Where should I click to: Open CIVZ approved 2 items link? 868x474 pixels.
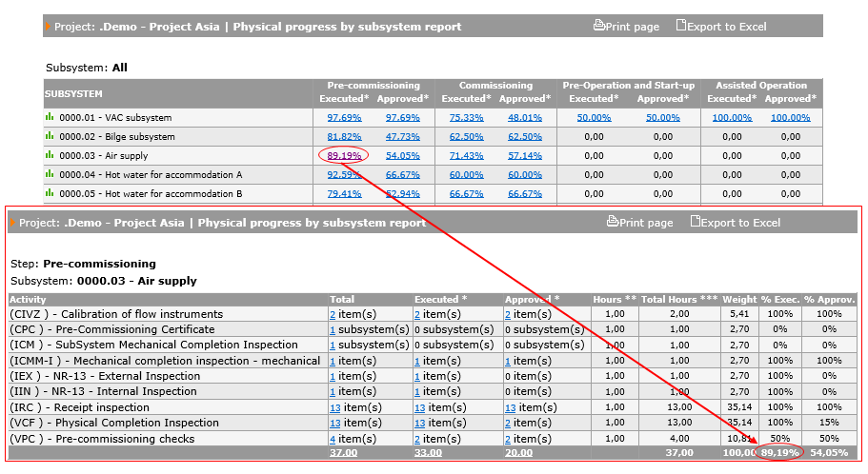click(508, 314)
